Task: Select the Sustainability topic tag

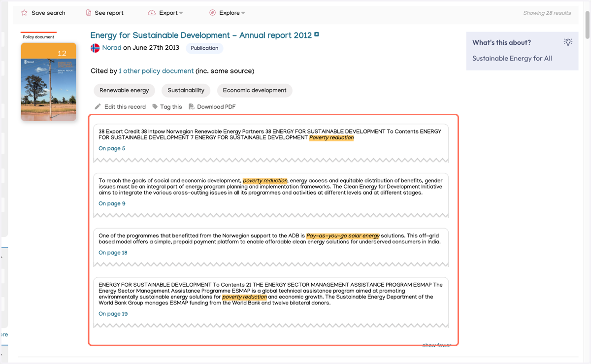Action: coord(186,91)
